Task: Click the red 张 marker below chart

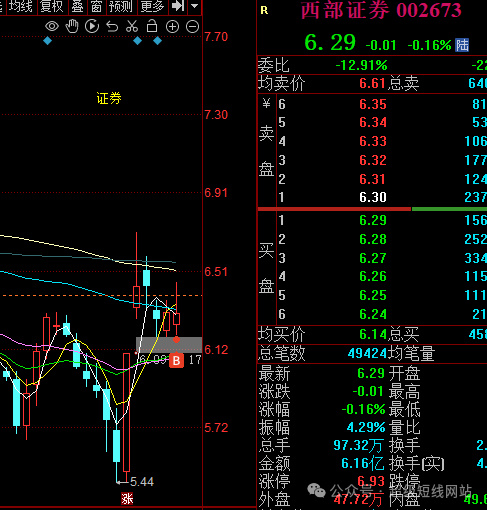Action: coord(127,499)
